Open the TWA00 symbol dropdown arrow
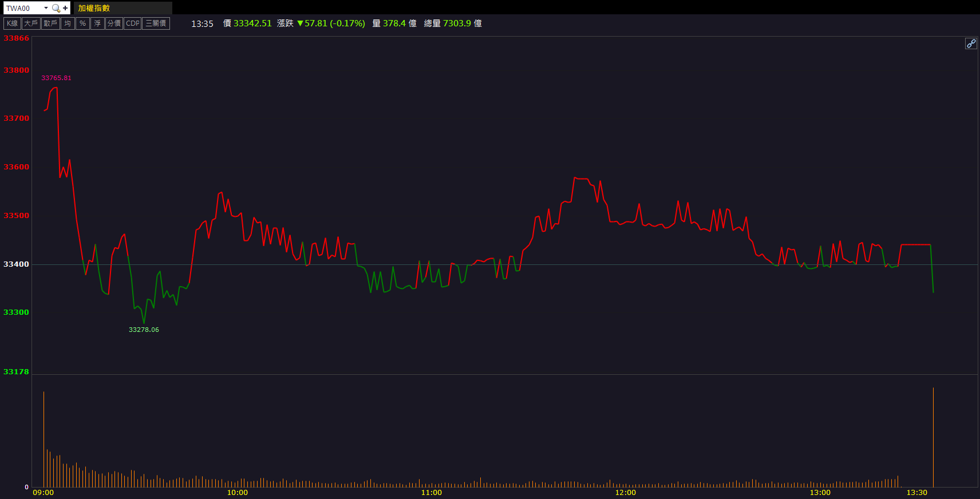The height and width of the screenshot is (499, 980). pyautogui.click(x=46, y=8)
